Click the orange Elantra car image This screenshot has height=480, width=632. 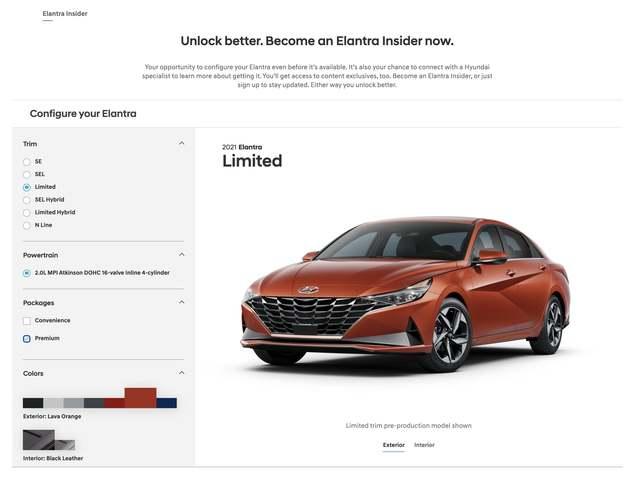coord(405,294)
